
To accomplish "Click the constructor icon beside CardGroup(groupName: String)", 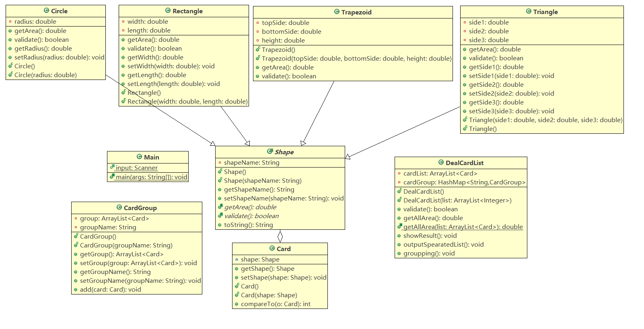I will [x=76, y=245].
